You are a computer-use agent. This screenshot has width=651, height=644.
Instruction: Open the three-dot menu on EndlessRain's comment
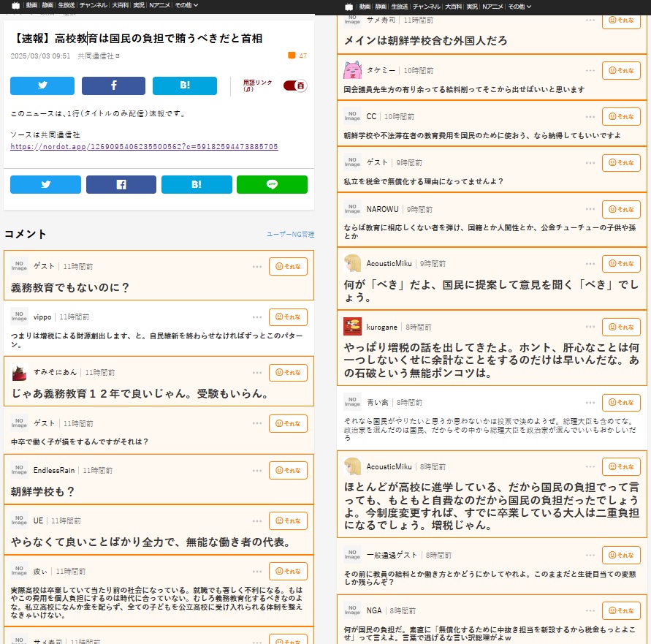(256, 470)
